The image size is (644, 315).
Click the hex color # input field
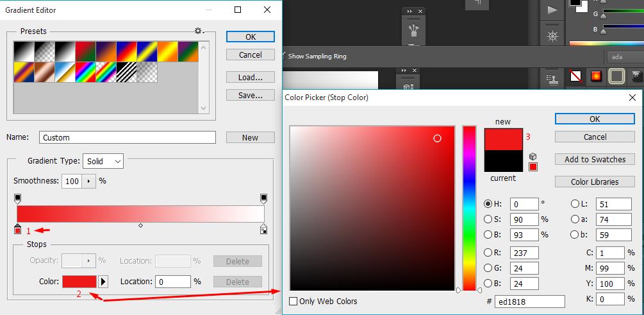point(529,302)
